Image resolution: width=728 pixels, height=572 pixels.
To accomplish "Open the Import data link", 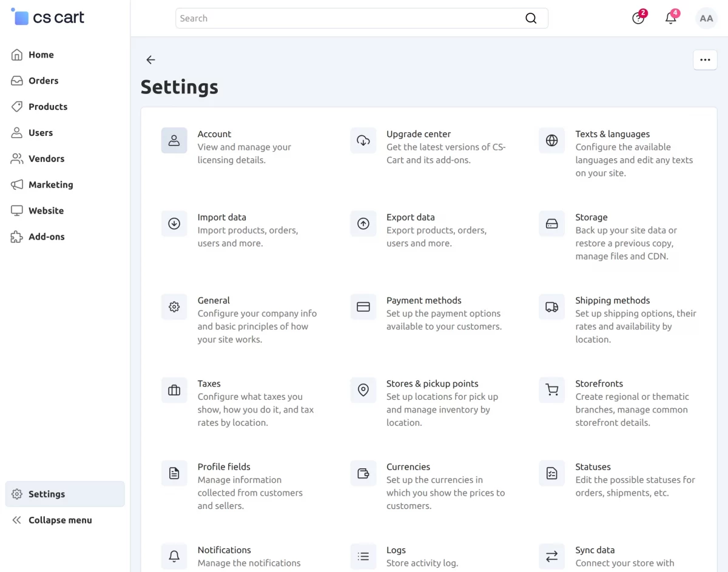I will click(x=222, y=217).
